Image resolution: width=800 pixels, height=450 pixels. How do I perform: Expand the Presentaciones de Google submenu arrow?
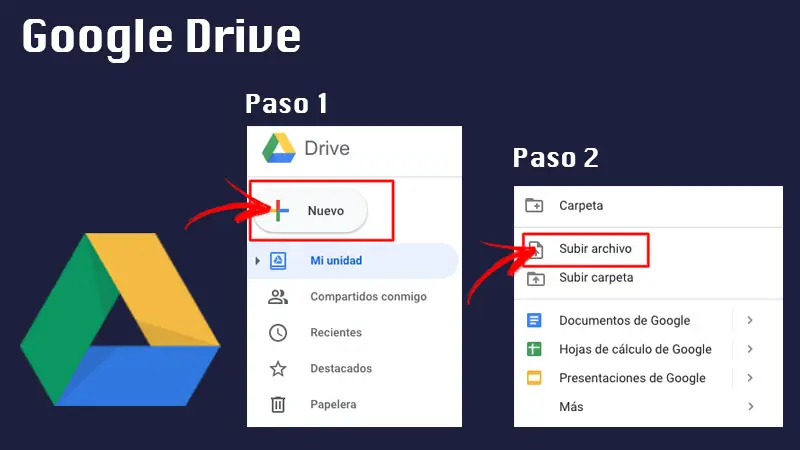pyautogui.click(x=750, y=378)
